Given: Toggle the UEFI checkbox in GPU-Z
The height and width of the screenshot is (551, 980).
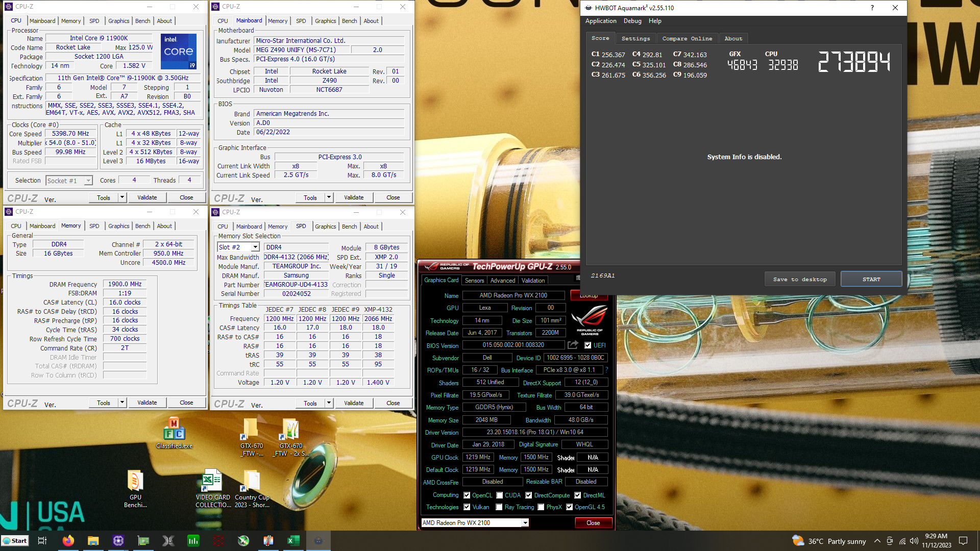Looking at the screenshot, I should point(587,345).
